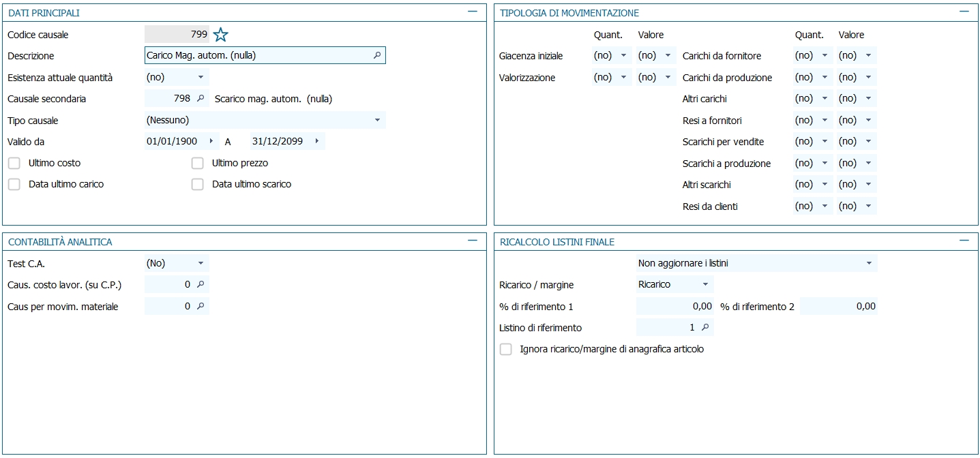This screenshot has width=980, height=458.
Task: Collapse the Dati Principali panel
Action: tap(473, 12)
